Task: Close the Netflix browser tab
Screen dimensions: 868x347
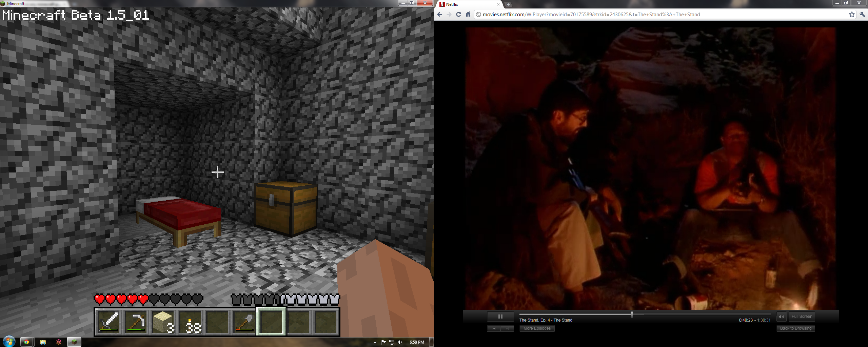Action: click(x=498, y=4)
